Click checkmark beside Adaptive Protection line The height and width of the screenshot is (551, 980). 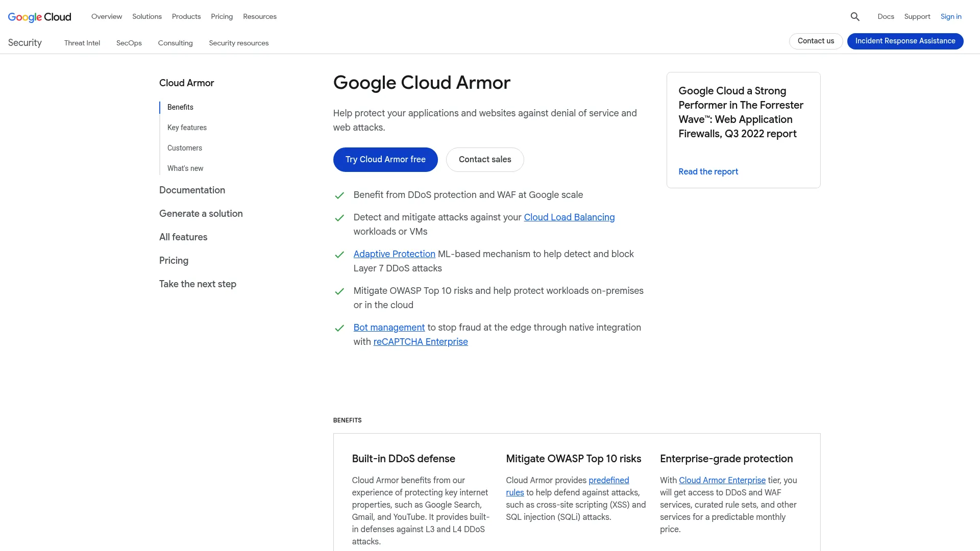click(x=339, y=255)
